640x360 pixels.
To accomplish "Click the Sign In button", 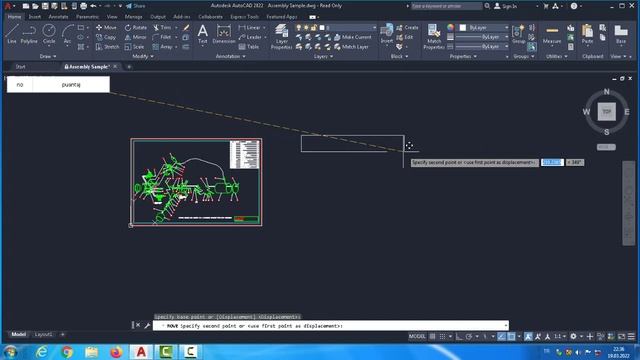I will pos(506,6).
